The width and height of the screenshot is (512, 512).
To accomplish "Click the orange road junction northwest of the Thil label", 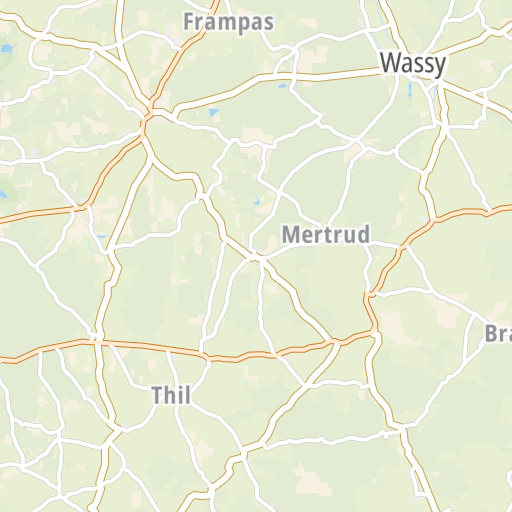I will (97, 340).
